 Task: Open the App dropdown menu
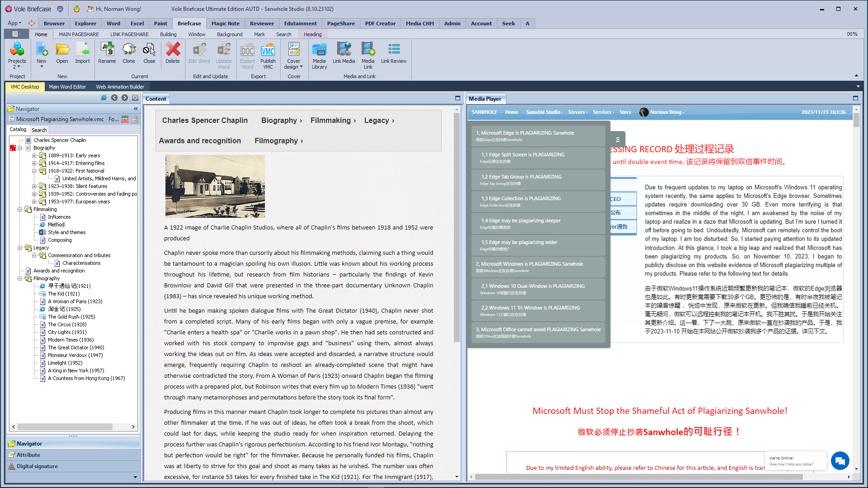pos(14,23)
